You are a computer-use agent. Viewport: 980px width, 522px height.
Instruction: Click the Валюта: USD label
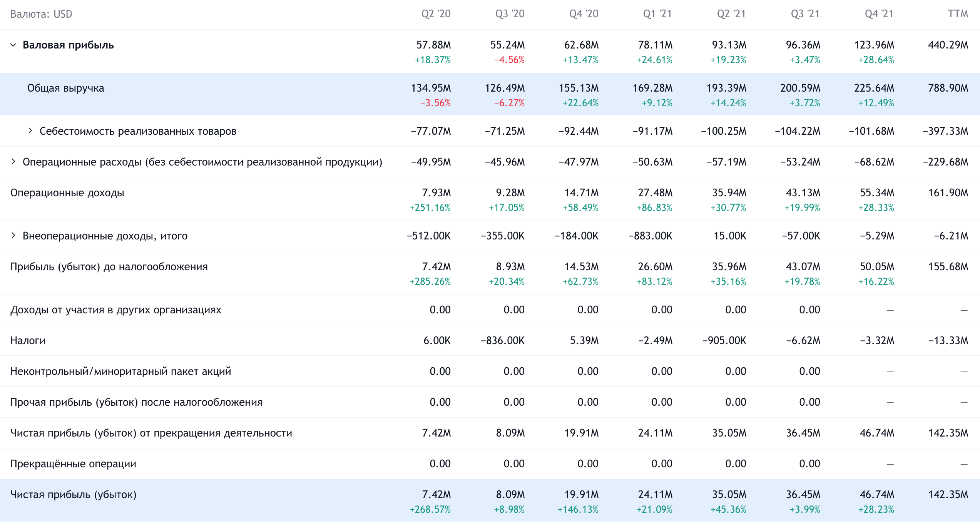41,14
